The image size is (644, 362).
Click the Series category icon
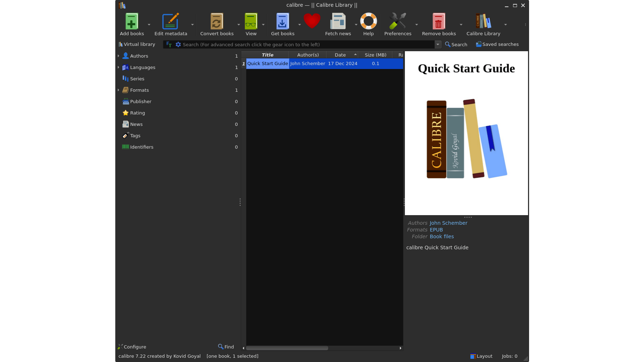(126, 79)
